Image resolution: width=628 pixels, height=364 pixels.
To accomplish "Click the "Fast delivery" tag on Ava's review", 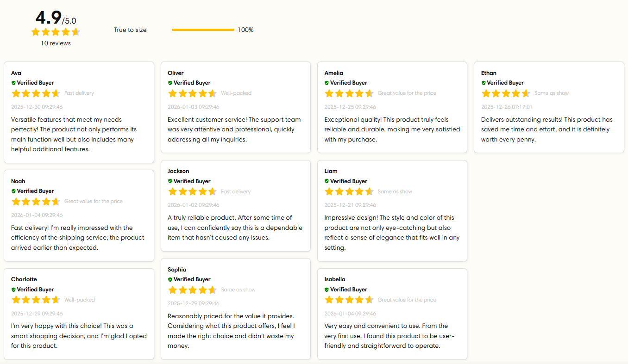I will 79,93.
